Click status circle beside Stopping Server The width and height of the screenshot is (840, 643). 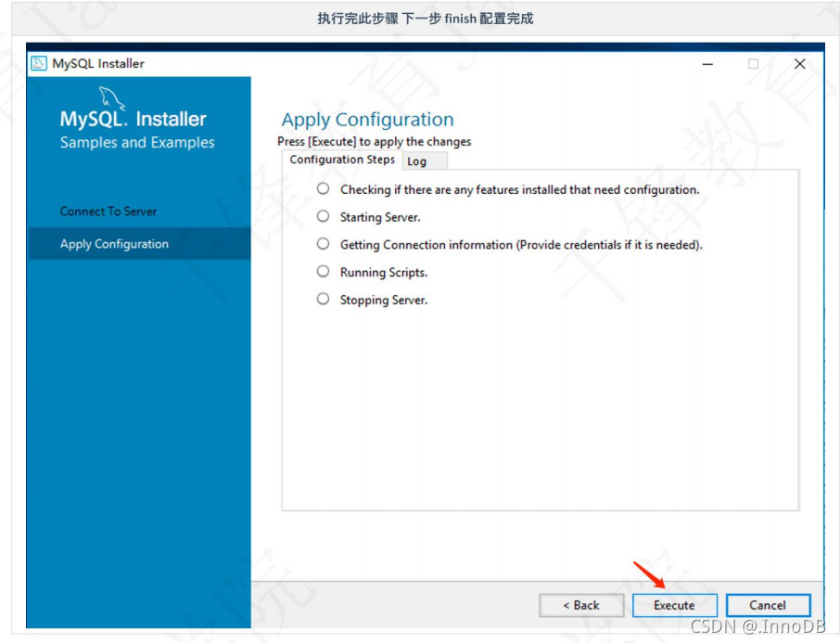323,299
